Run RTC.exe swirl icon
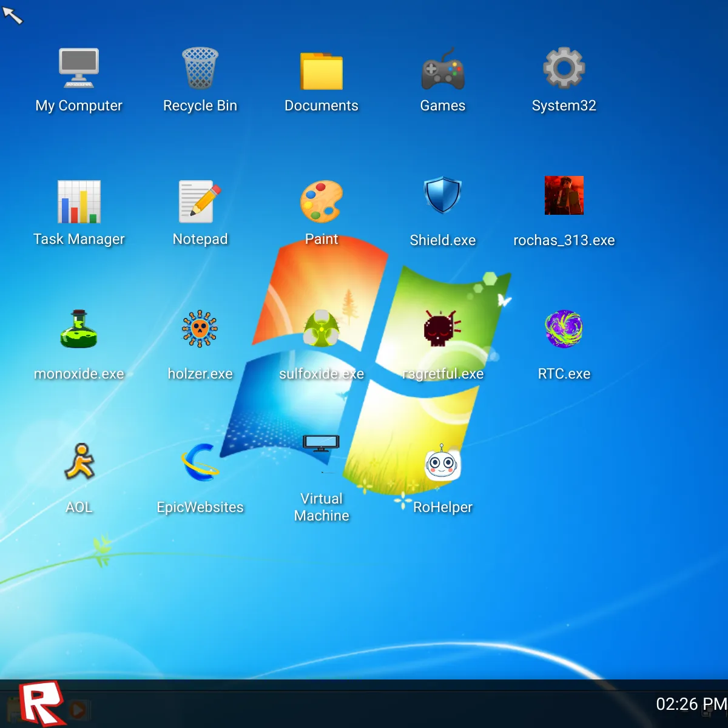Image resolution: width=728 pixels, height=728 pixels. (564, 329)
